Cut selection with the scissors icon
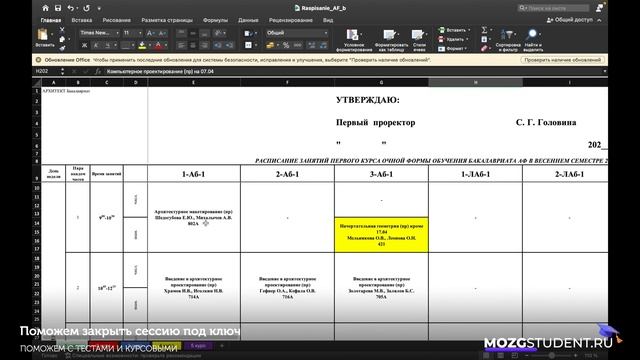 pyautogui.click(x=62, y=30)
